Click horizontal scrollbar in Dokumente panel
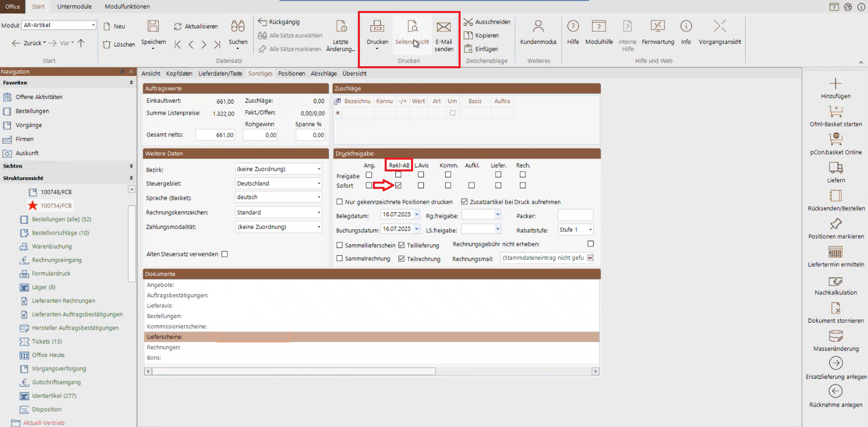 tap(293, 371)
